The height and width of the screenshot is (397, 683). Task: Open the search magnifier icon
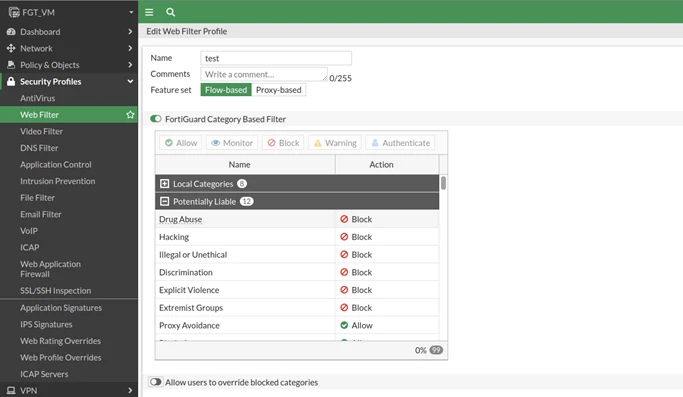coord(170,12)
